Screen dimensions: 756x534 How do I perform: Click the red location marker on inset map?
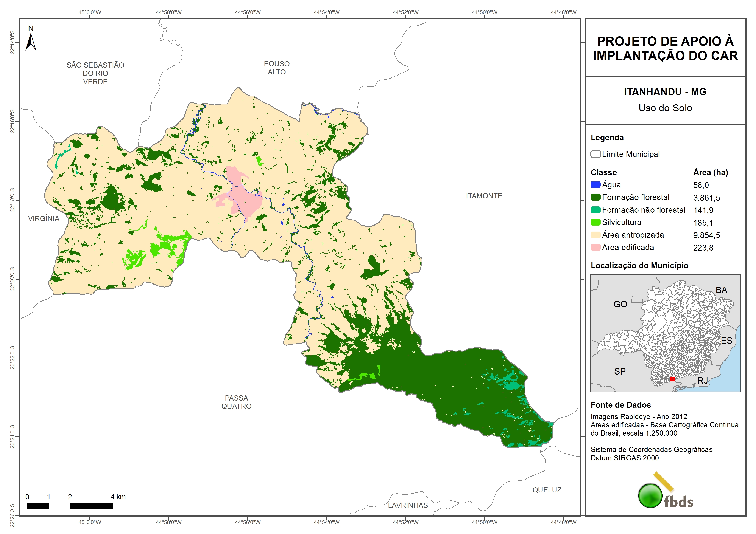(x=672, y=379)
